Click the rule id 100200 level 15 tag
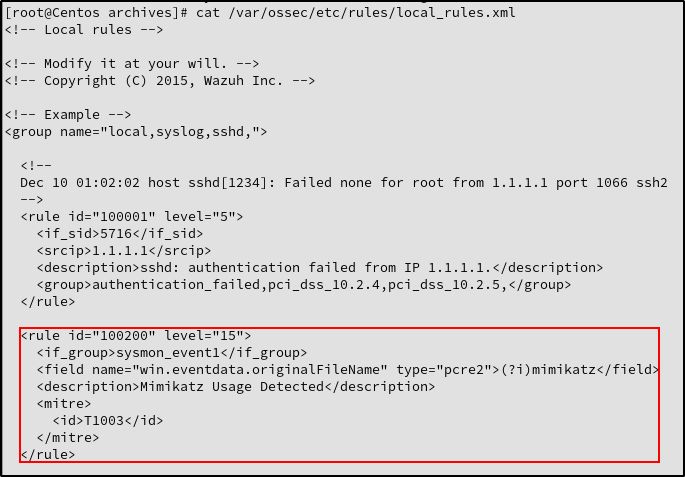 pos(136,335)
